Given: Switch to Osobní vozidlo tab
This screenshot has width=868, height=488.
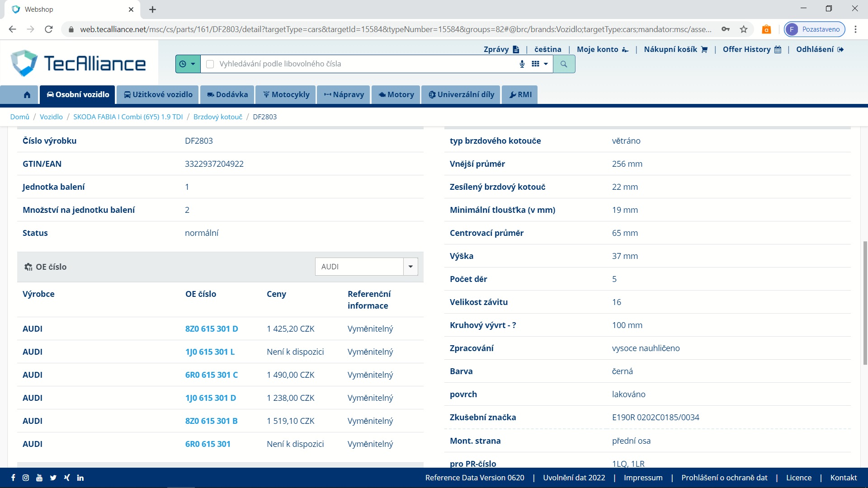Looking at the screenshot, I should pos(78,94).
